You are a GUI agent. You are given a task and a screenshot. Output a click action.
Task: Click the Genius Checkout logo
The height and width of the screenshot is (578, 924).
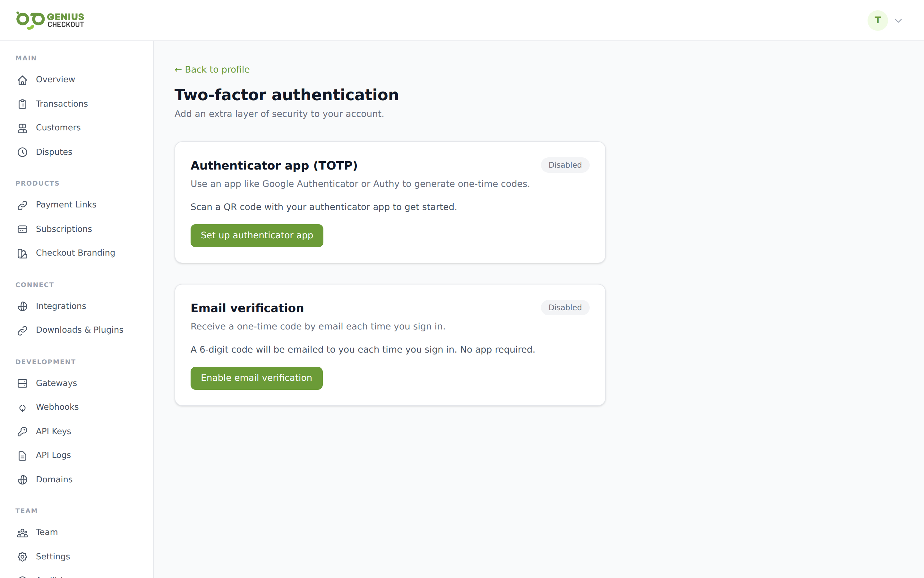50,20
